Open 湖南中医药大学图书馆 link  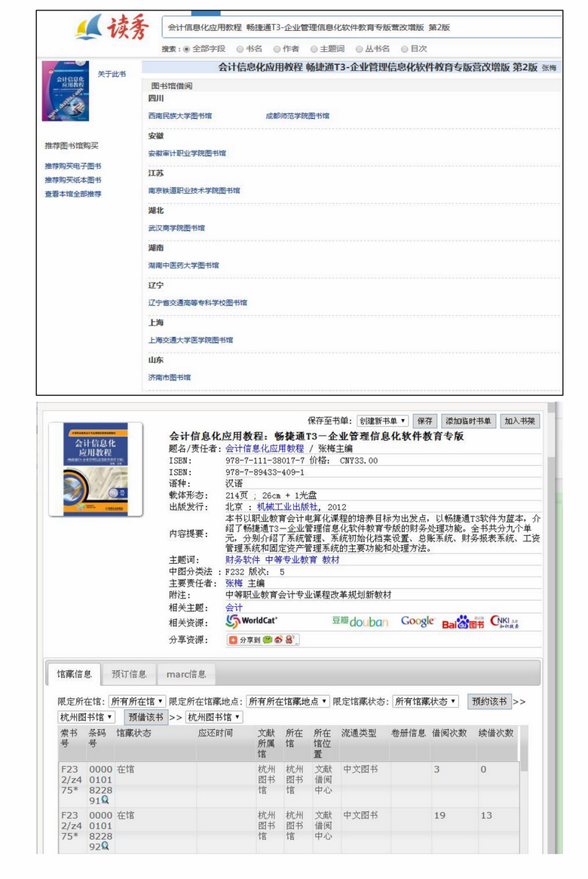click(184, 265)
